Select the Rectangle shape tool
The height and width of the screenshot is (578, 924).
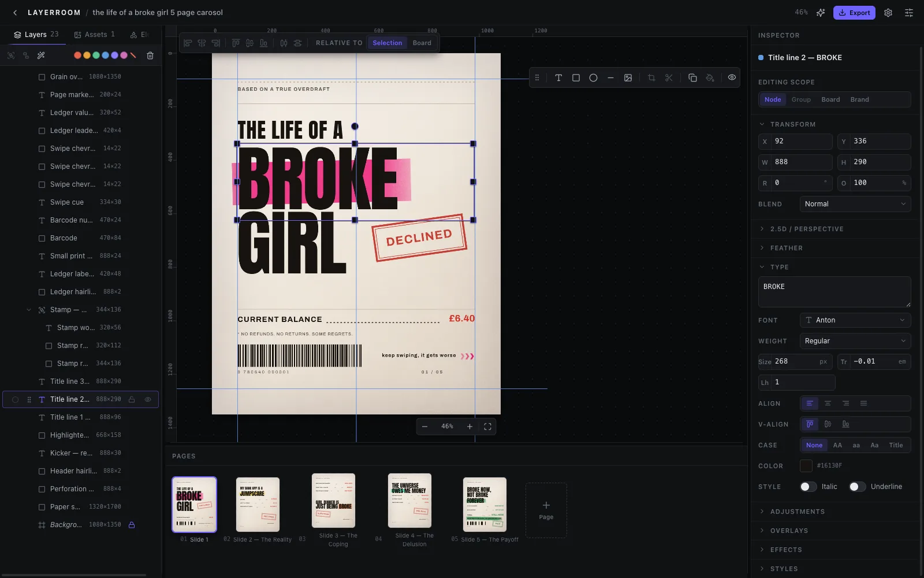tap(576, 78)
